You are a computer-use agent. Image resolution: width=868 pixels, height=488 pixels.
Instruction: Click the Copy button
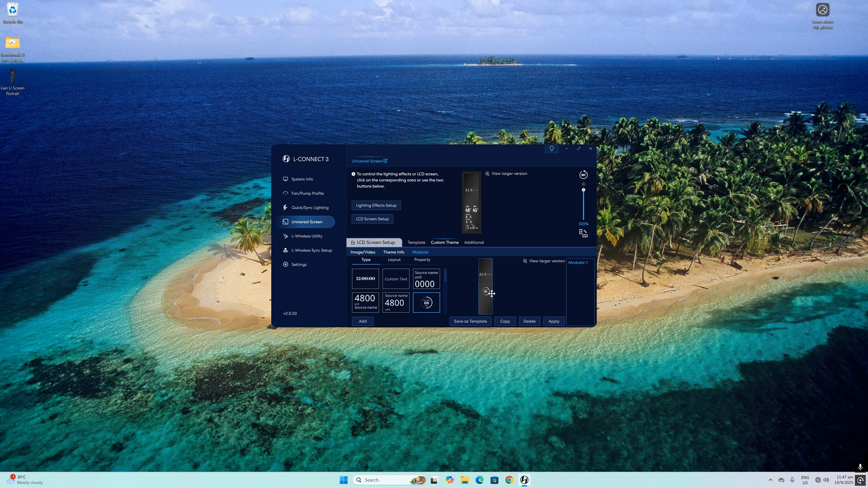[505, 321]
